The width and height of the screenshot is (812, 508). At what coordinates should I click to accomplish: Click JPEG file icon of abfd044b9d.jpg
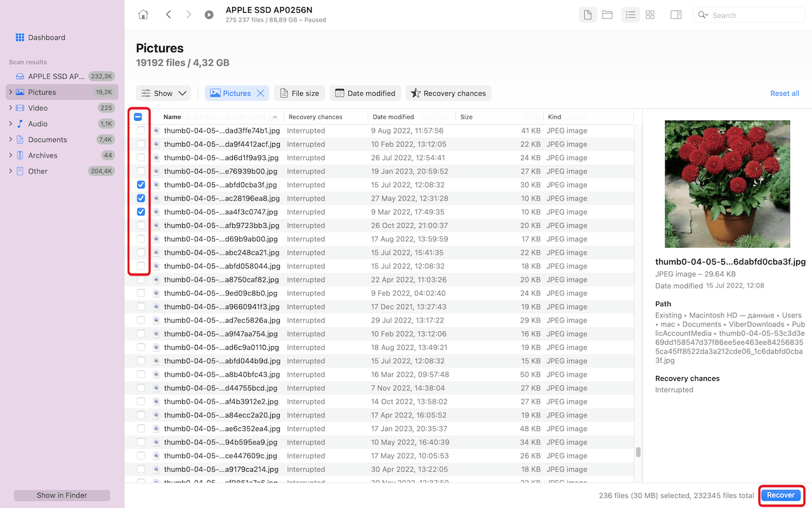[x=156, y=361]
